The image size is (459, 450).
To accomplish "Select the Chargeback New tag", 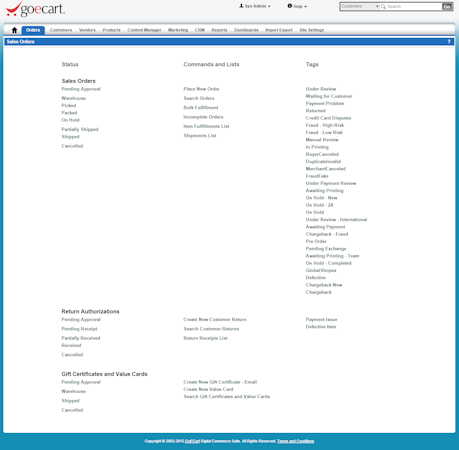I will tap(324, 285).
